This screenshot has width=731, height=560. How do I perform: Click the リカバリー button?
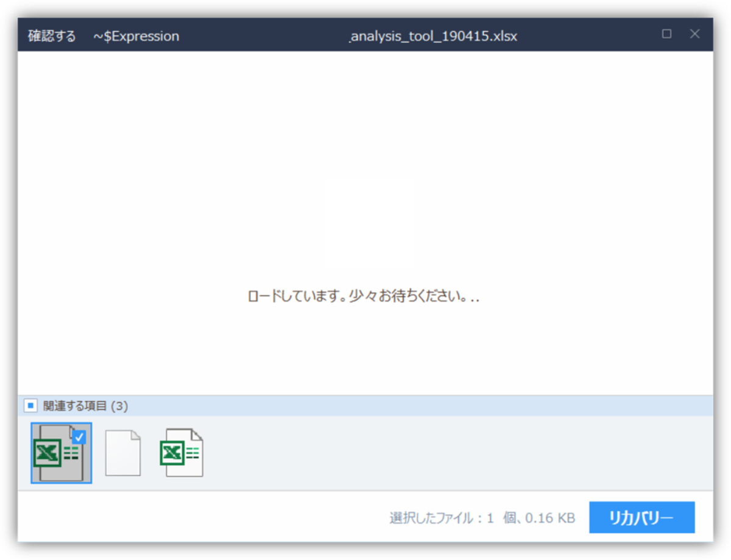[641, 517]
